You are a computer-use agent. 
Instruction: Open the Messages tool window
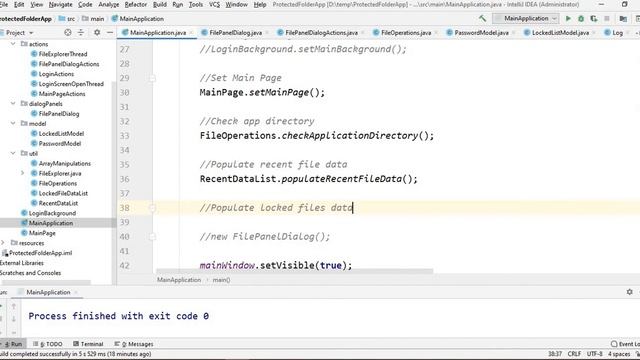(134, 344)
